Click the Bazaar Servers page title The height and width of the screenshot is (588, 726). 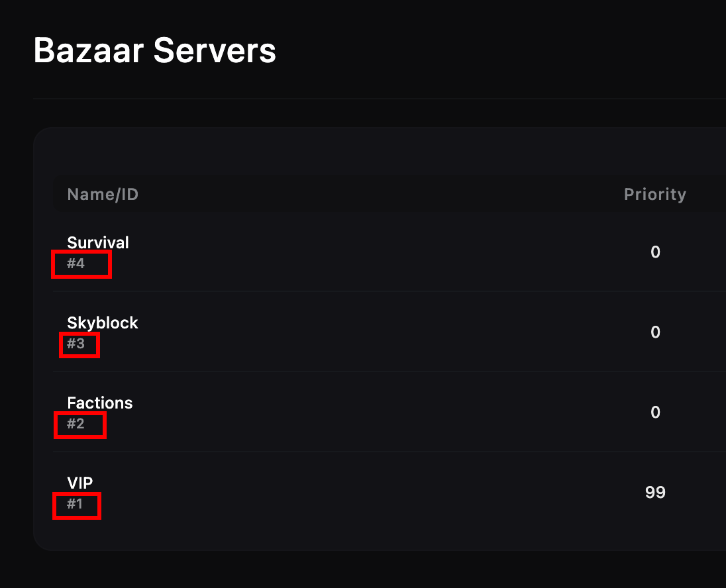click(155, 50)
